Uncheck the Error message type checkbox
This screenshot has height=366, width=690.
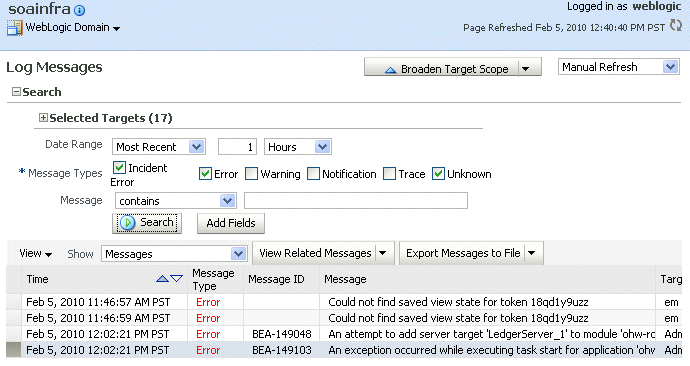point(205,173)
